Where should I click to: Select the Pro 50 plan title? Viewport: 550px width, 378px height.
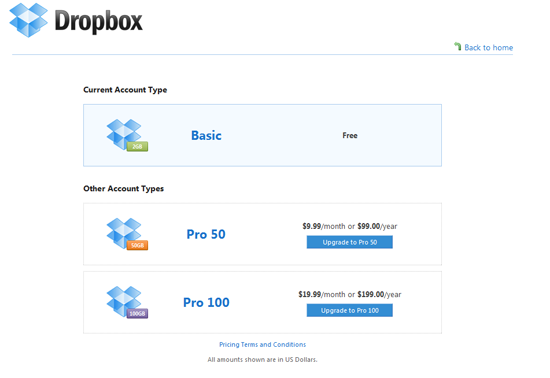pos(206,234)
